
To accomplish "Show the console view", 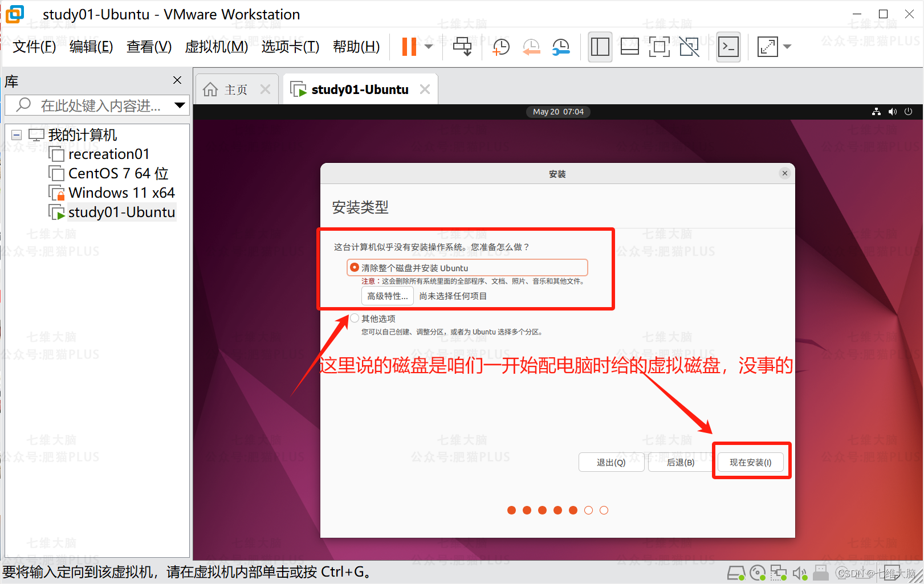I will (x=728, y=47).
